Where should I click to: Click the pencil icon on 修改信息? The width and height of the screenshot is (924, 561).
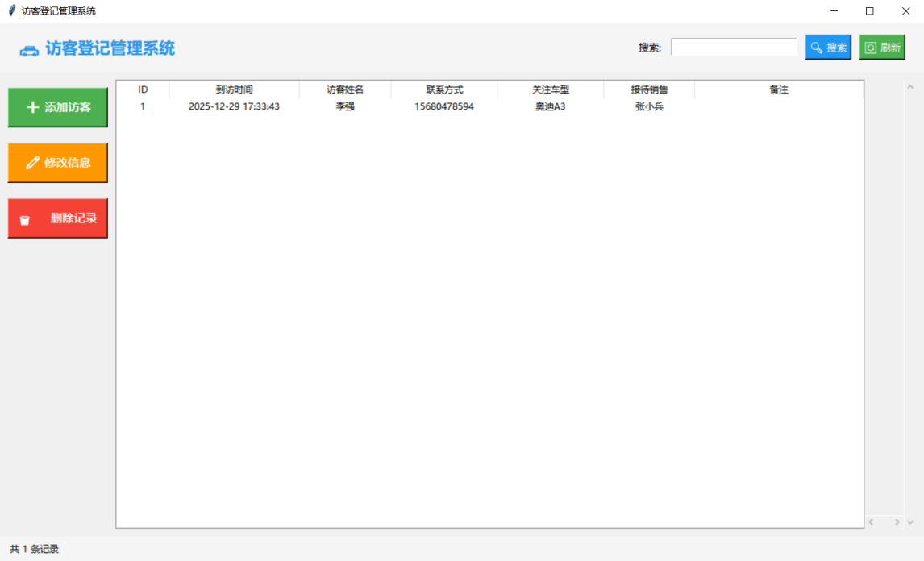[32, 163]
